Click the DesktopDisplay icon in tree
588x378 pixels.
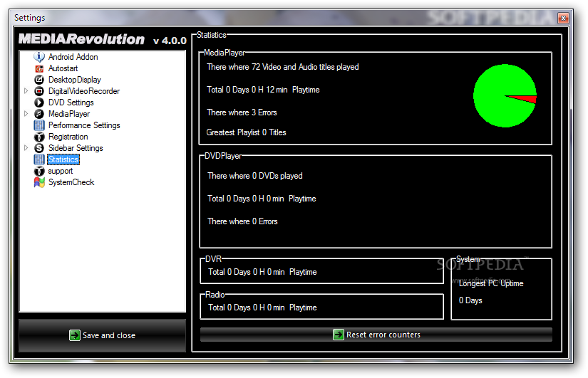coord(39,80)
